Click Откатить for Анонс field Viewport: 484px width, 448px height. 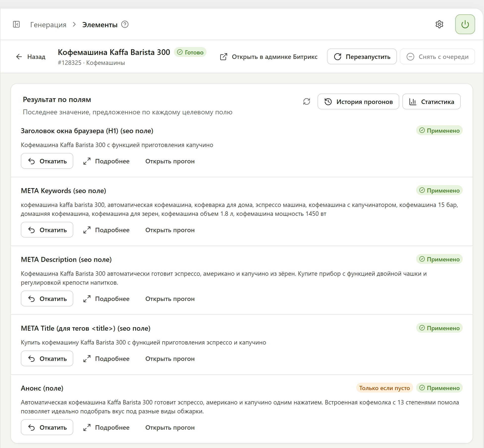(47, 427)
